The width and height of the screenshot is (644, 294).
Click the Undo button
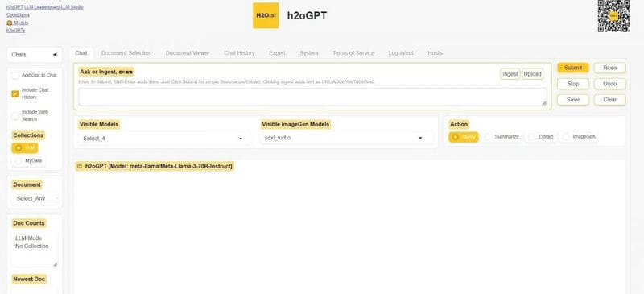610,84
